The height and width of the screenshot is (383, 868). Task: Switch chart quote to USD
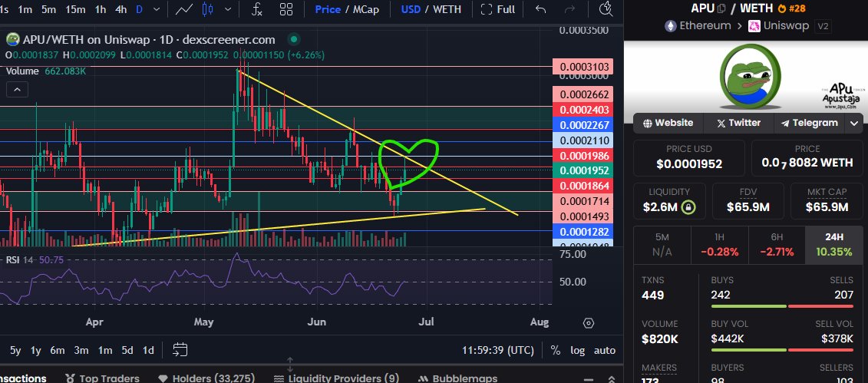pyautogui.click(x=411, y=9)
